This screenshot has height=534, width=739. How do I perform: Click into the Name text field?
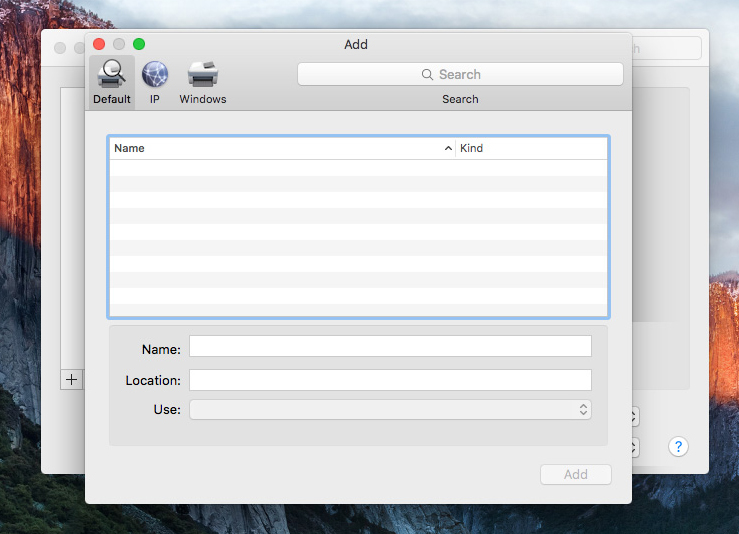(x=390, y=346)
